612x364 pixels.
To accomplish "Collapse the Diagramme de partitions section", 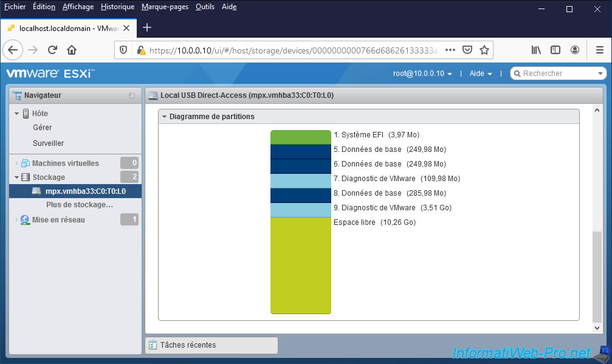I will (x=164, y=117).
